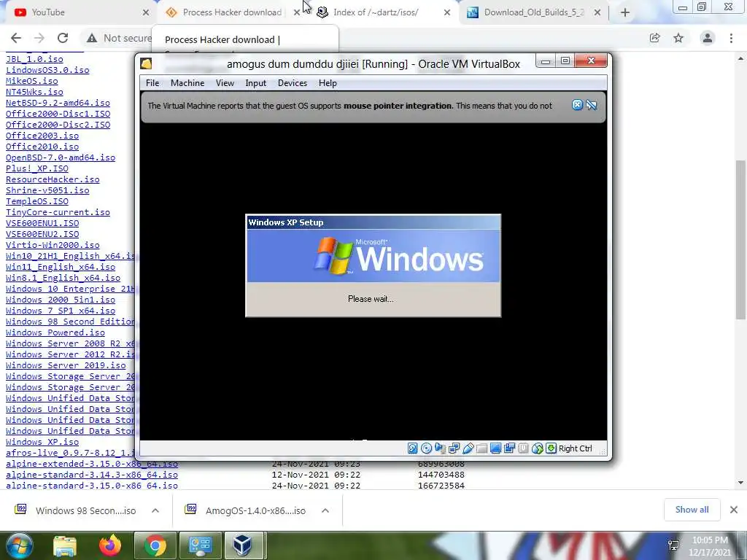Click the MikeOS.iso link
The height and width of the screenshot is (560, 747).
coord(32,80)
